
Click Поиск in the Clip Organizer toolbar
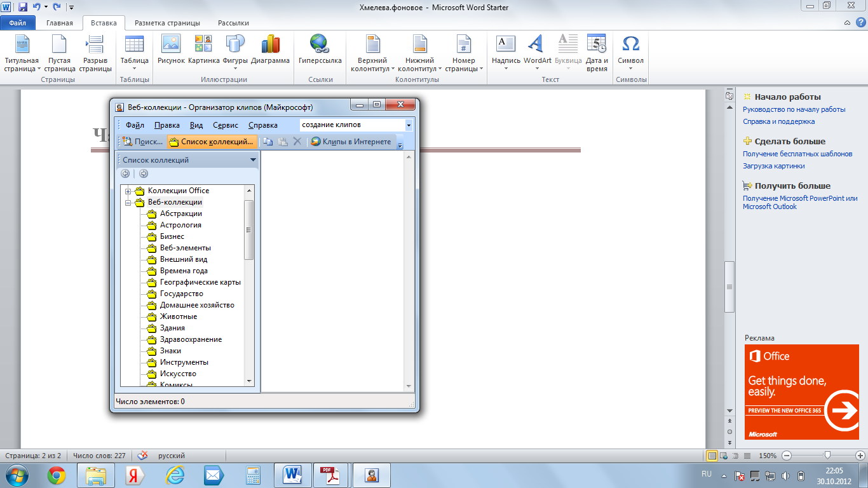(143, 142)
